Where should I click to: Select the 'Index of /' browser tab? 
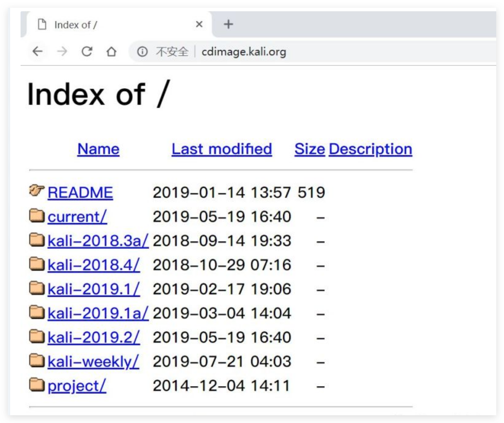pos(119,24)
